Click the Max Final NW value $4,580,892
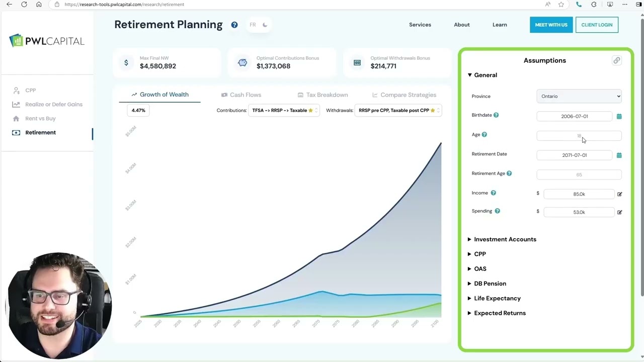 coord(158,66)
